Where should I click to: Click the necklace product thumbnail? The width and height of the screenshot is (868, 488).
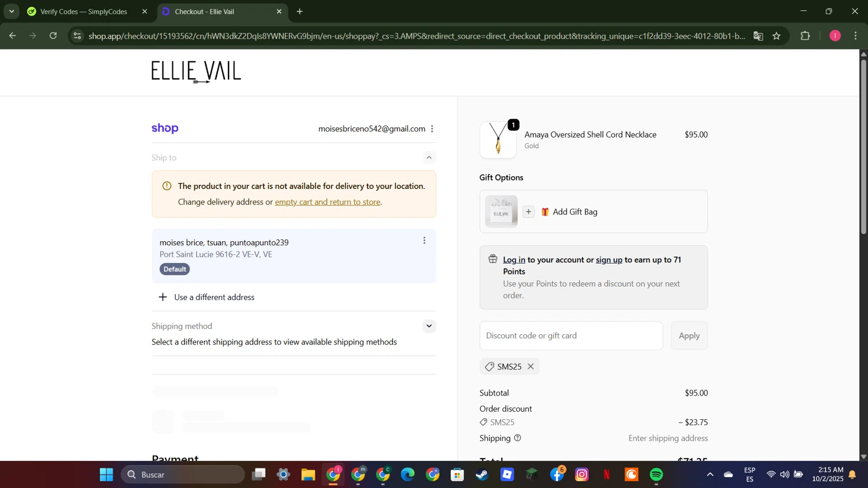coord(498,140)
